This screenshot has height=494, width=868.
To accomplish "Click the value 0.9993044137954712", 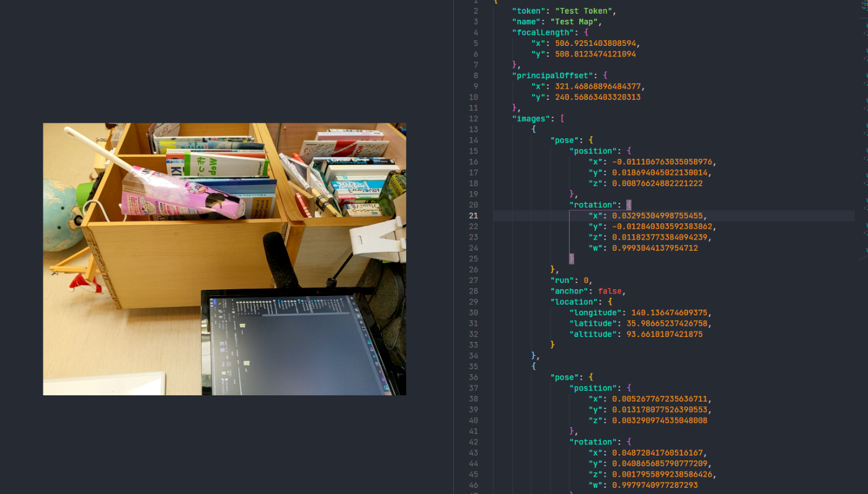I will (x=655, y=248).
